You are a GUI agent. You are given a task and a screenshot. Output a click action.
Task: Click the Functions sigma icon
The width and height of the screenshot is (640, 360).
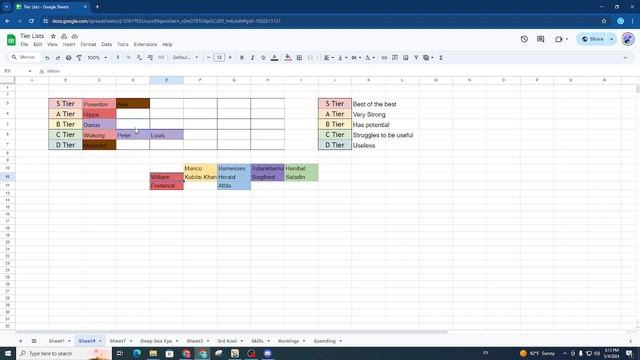coord(441,58)
